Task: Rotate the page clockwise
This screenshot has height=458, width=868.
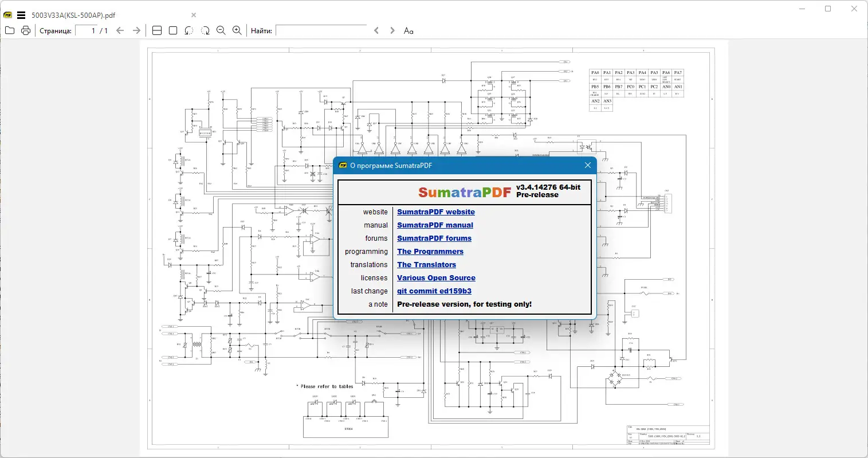Action: pyautogui.click(x=205, y=30)
